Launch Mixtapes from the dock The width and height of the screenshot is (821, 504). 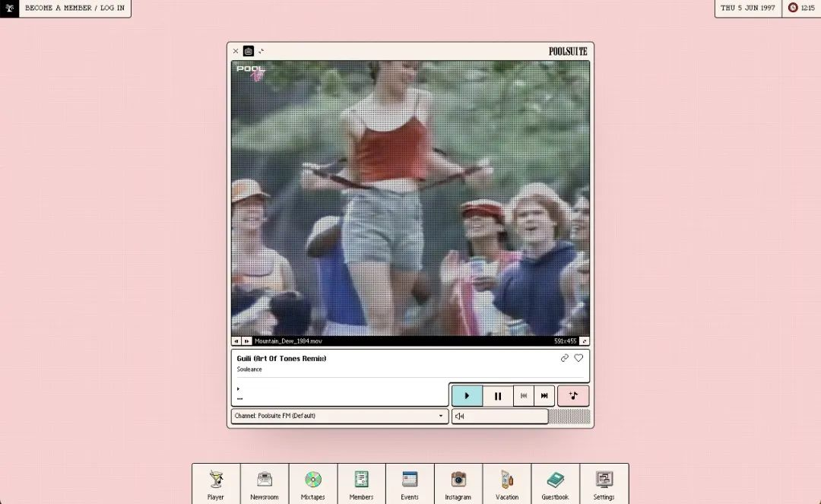coord(313,484)
